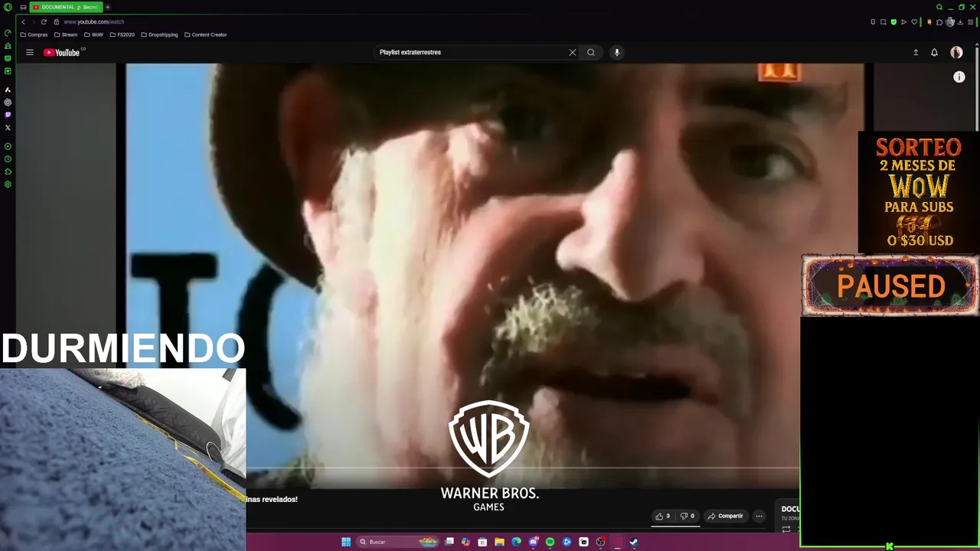
Task: Open YouTube create/upload button
Action: tap(915, 52)
